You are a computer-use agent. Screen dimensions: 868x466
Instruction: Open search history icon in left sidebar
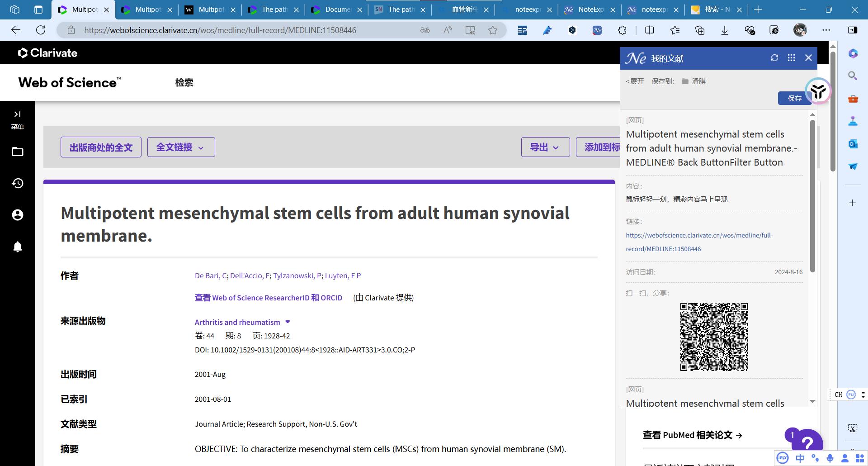click(x=18, y=183)
